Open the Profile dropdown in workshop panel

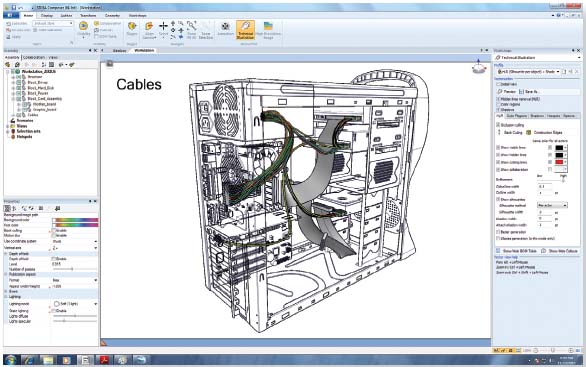528,71
